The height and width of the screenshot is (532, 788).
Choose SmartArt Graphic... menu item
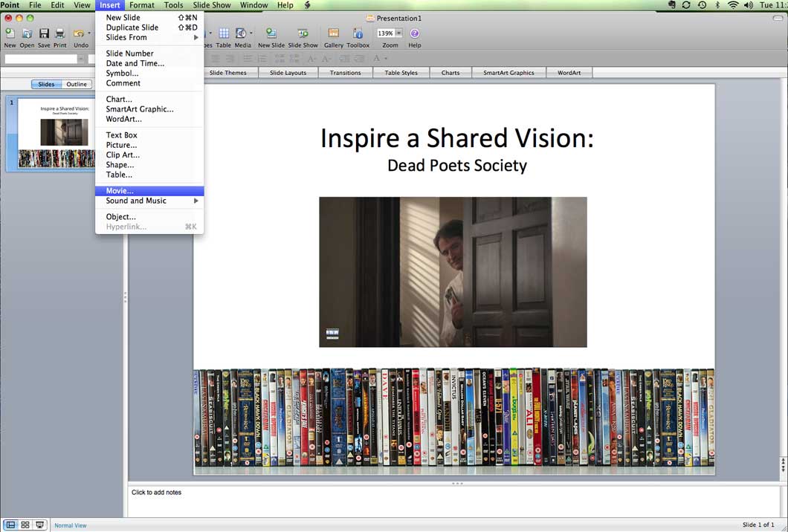click(x=149, y=109)
